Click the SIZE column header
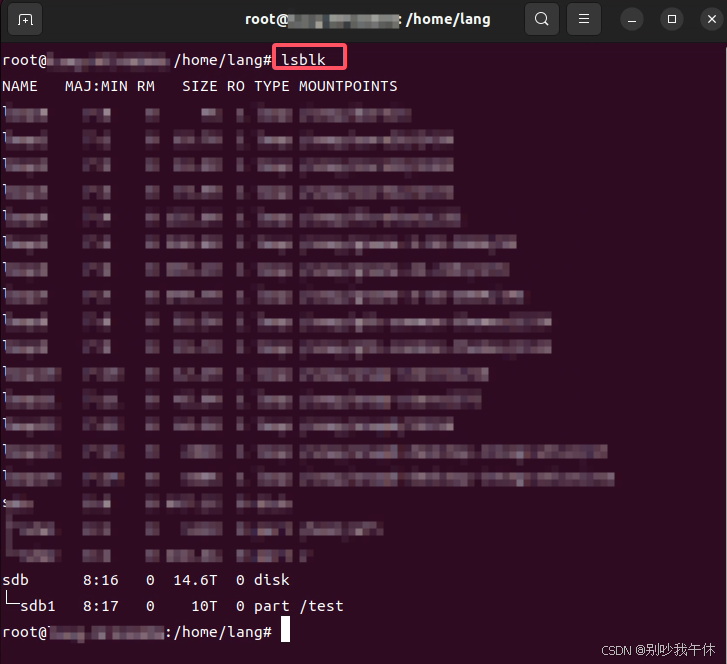This screenshot has width=727, height=664. (x=199, y=86)
